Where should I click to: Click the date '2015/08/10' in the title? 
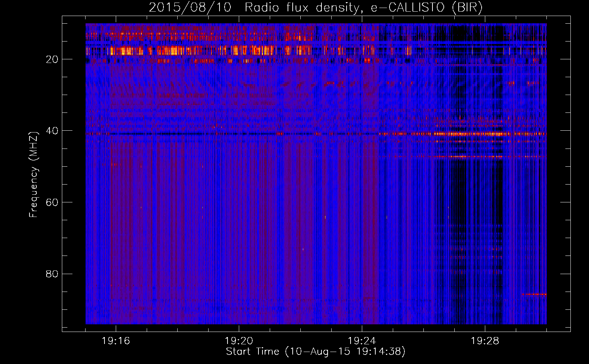[x=190, y=8]
